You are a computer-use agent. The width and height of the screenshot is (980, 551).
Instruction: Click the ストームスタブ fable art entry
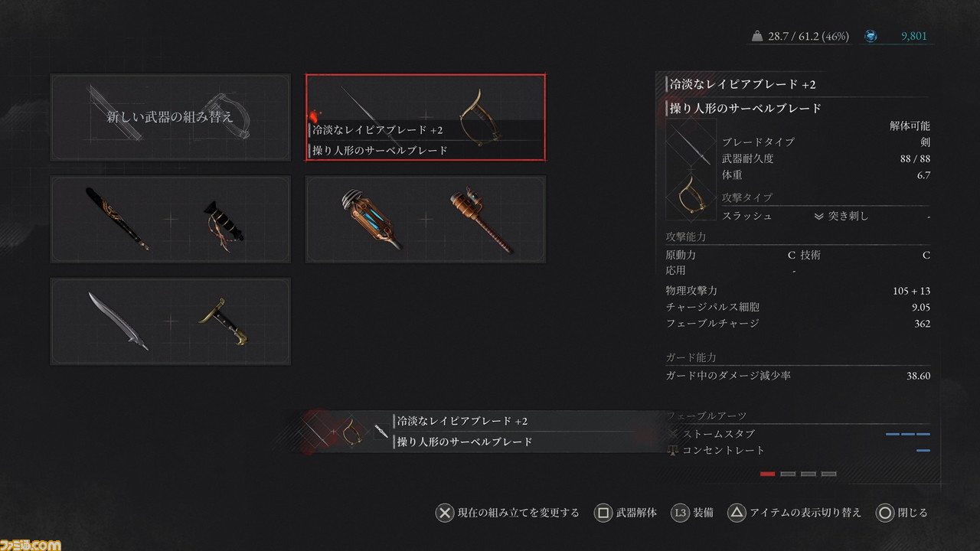[799, 434]
